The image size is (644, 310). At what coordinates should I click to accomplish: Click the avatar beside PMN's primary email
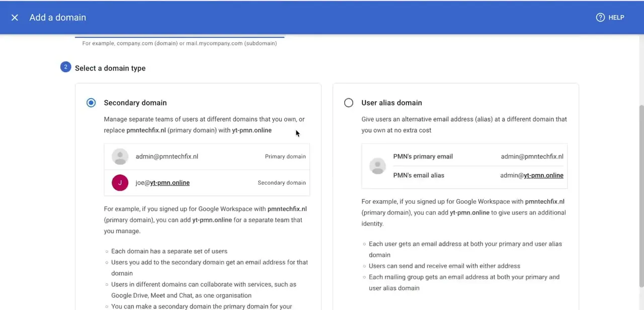coord(377,166)
